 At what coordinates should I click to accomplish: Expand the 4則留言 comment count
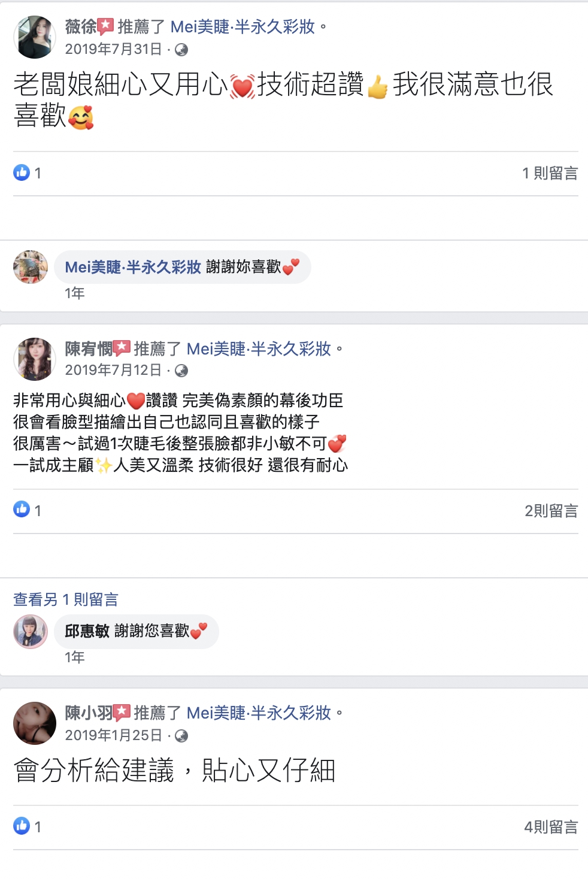pos(551,827)
